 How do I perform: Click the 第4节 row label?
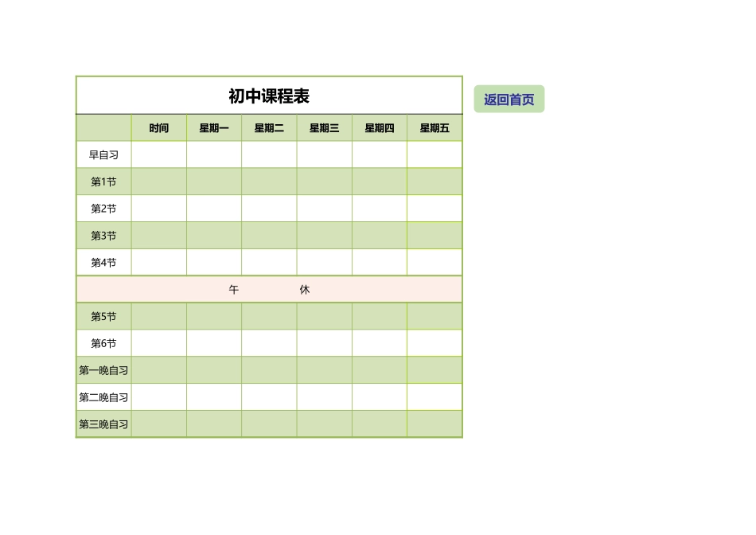pyautogui.click(x=103, y=262)
